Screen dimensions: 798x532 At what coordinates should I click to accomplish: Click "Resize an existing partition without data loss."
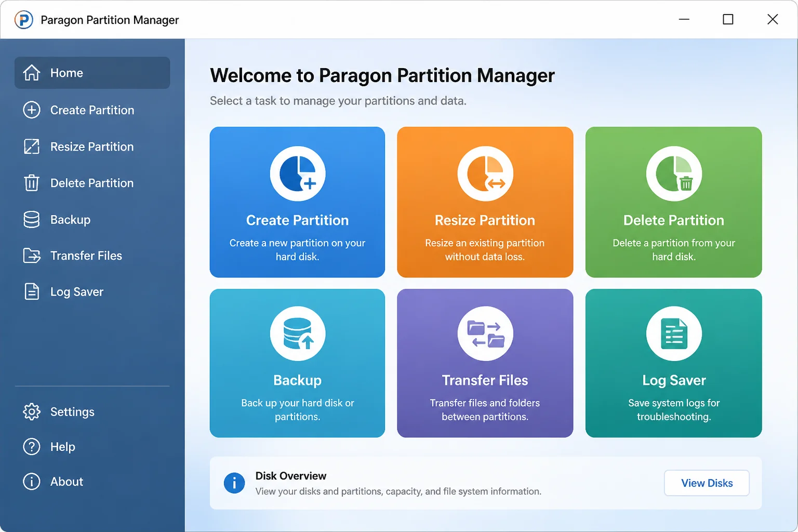click(485, 250)
